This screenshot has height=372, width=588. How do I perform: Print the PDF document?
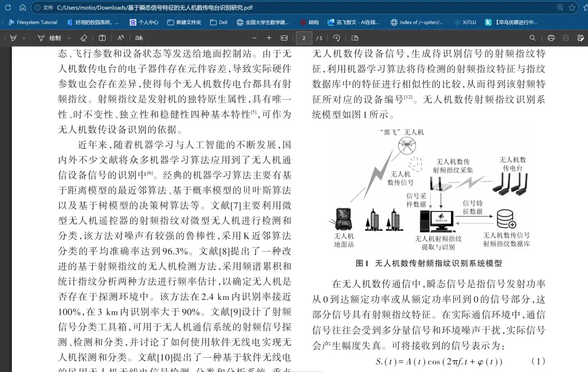551,38
